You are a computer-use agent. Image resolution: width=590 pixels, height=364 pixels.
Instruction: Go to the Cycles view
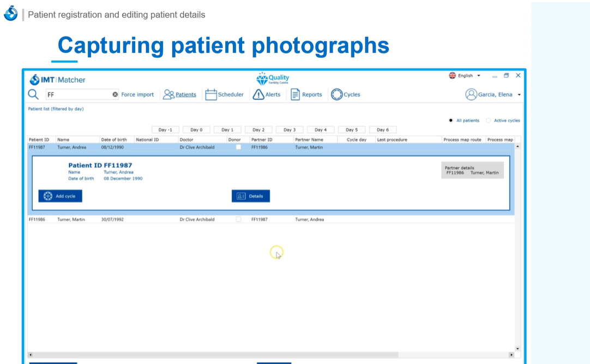click(x=346, y=95)
